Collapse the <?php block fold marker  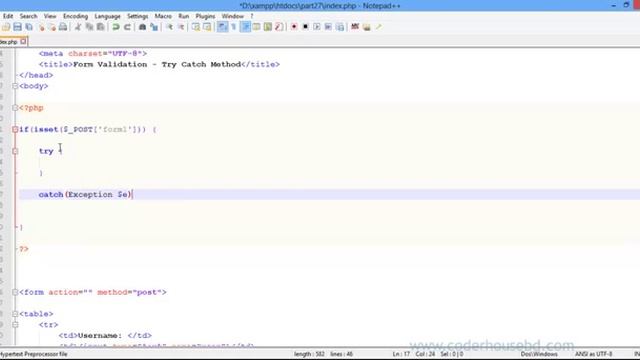click(15, 108)
